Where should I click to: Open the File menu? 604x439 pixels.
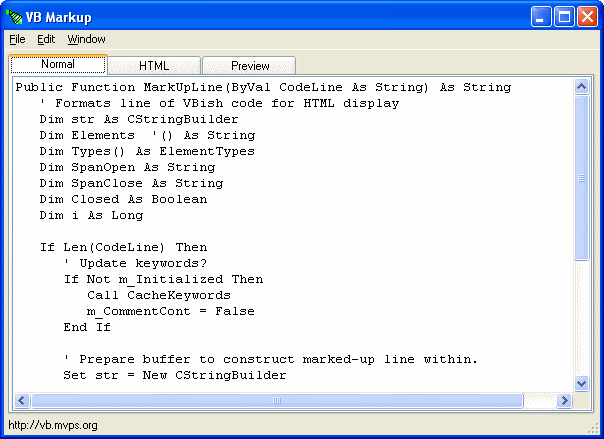[17, 39]
